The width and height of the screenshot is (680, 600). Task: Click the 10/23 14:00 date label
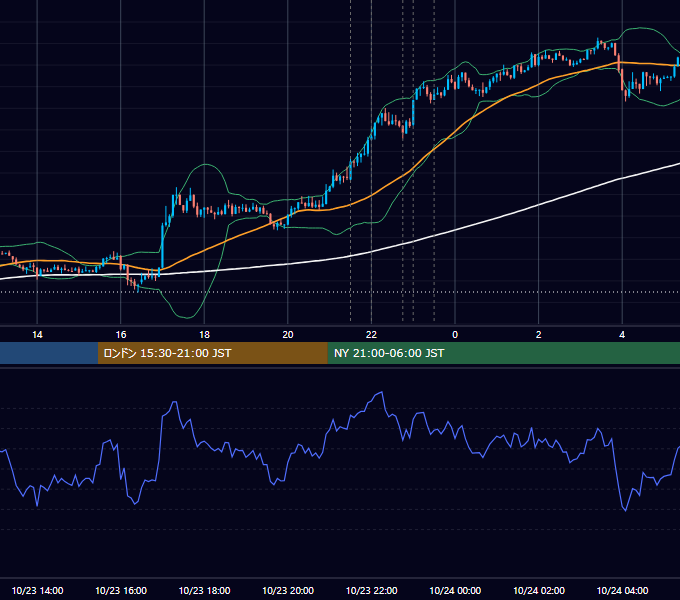[37, 590]
